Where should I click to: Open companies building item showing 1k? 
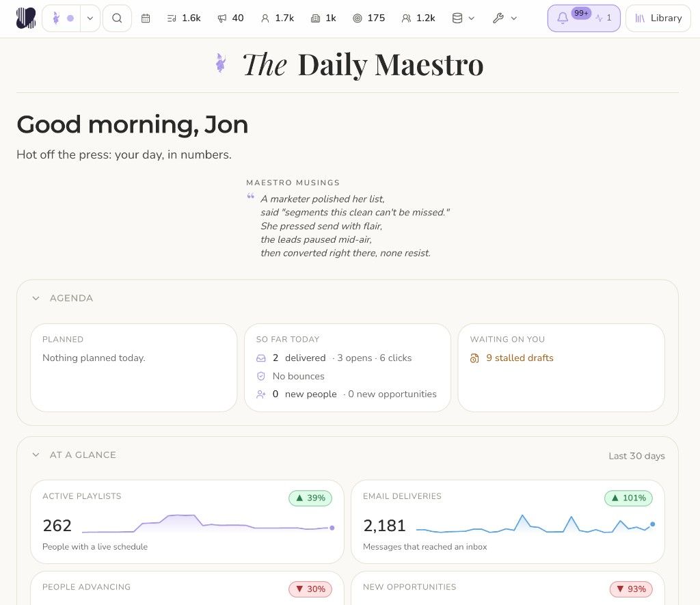pyautogui.click(x=323, y=18)
